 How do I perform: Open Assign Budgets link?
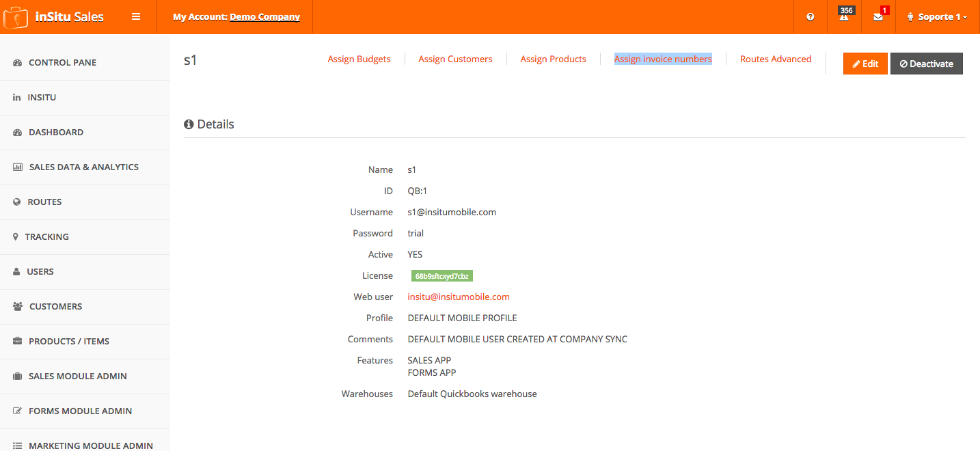tap(359, 59)
